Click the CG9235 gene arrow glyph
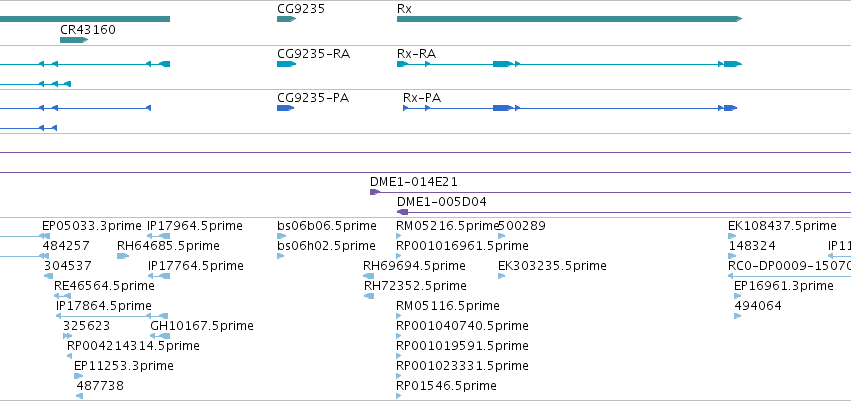The image size is (851, 401). point(287,19)
